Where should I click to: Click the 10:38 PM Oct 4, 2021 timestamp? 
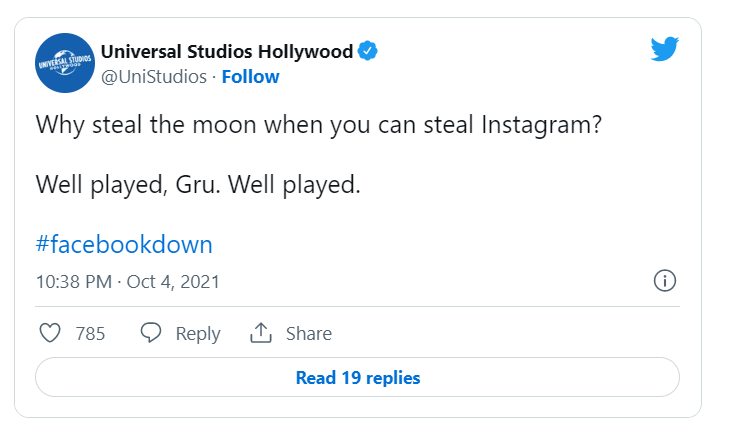click(x=128, y=282)
